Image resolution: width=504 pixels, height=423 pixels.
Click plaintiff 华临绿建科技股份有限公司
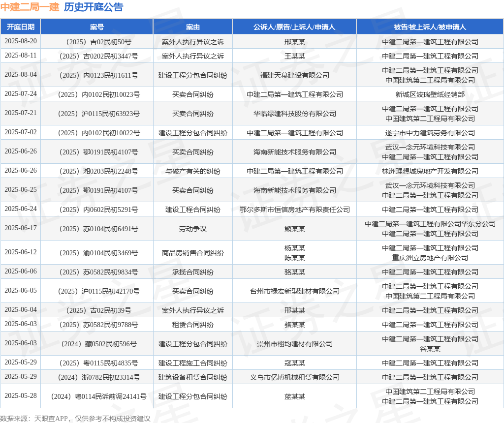pyautogui.click(x=294, y=114)
